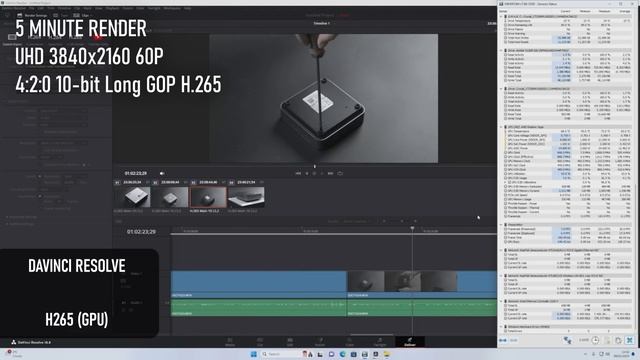This screenshot has height=360, width=640.
Task: Click play reverse button under viewer
Action: tap(307, 173)
